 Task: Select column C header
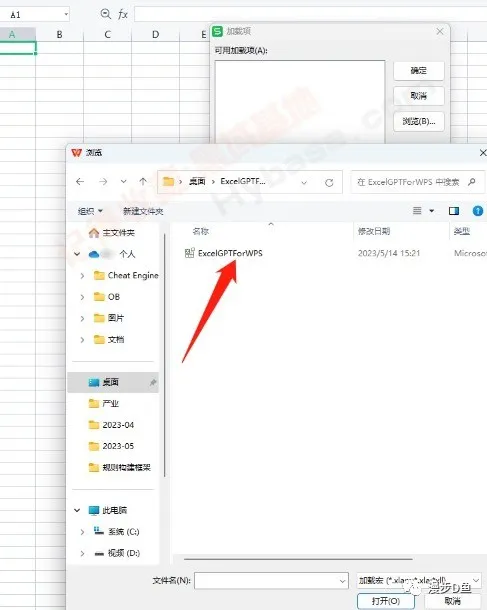coord(107,34)
